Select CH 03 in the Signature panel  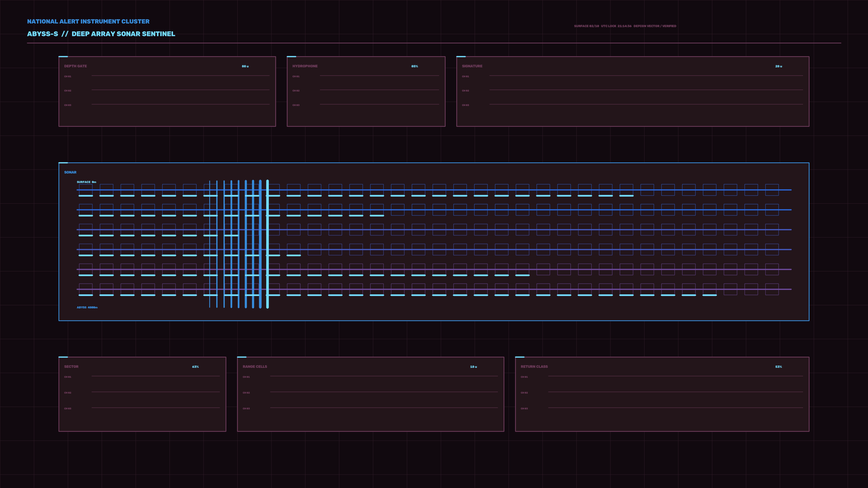tap(465, 105)
